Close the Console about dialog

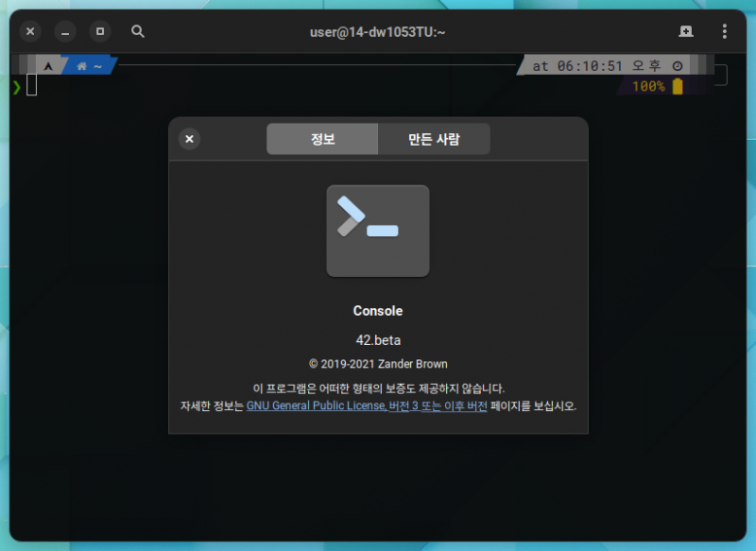[x=189, y=139]
